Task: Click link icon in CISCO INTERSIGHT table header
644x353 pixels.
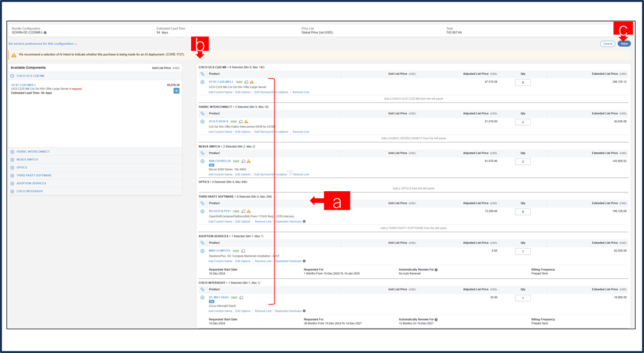Action: point(203,290)
